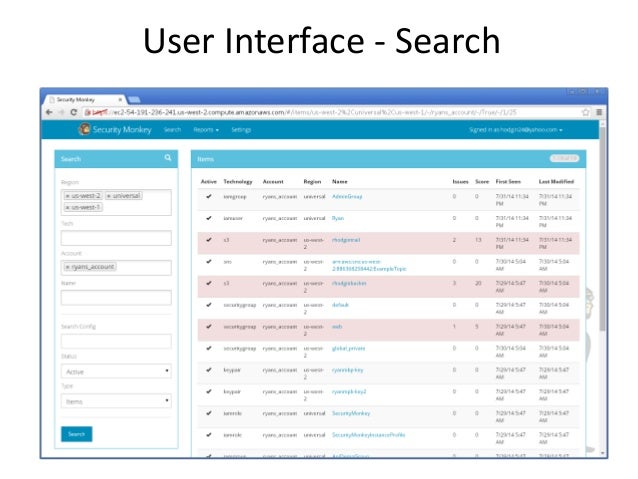Image resolution: width=638 pixels, height=479 pixels.
Task: Open the default securitygroup link
Action: tap(340, 305)
